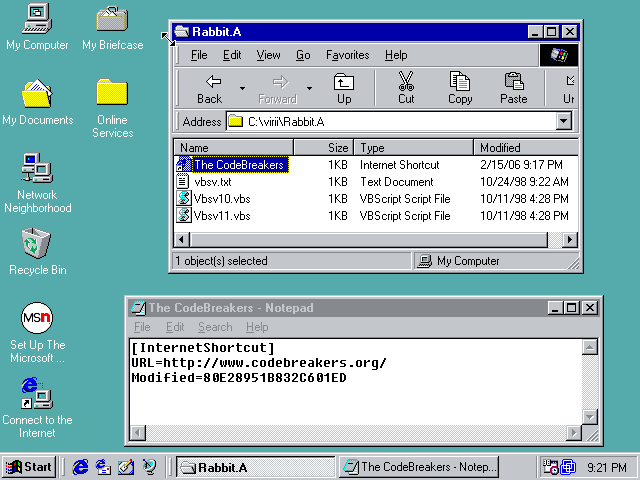Open the Notepad Search menu

(x=215, y=327)
